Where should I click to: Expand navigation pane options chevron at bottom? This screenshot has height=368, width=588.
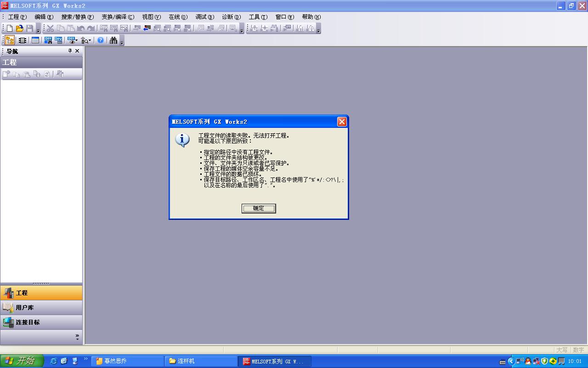[x=77, y=337]
